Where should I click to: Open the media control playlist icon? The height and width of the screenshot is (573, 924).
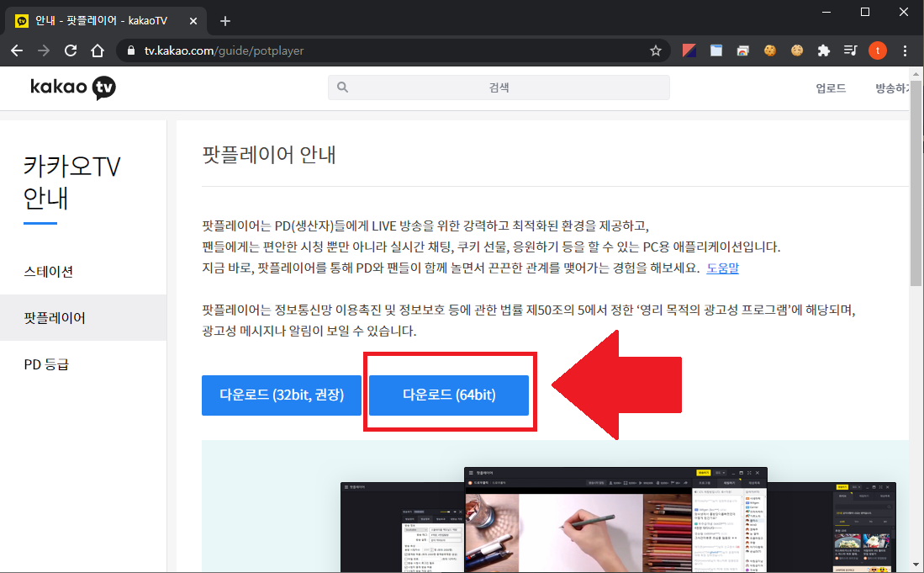[x=850, y=50]
